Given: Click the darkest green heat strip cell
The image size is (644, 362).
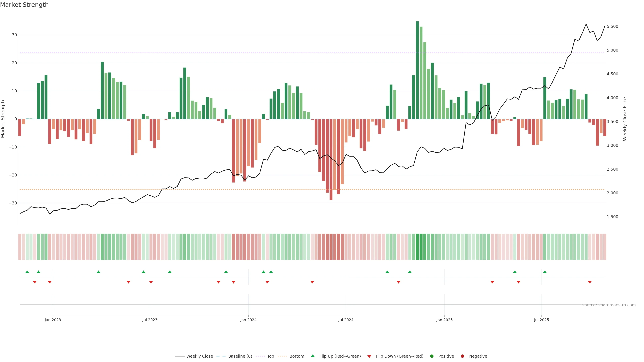Looking at the screenshot, I should 417,247.
